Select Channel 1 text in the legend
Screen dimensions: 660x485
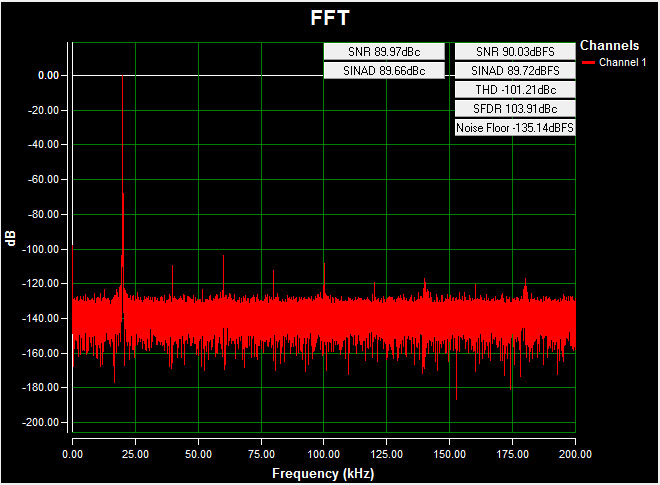[x=623, y=62]
